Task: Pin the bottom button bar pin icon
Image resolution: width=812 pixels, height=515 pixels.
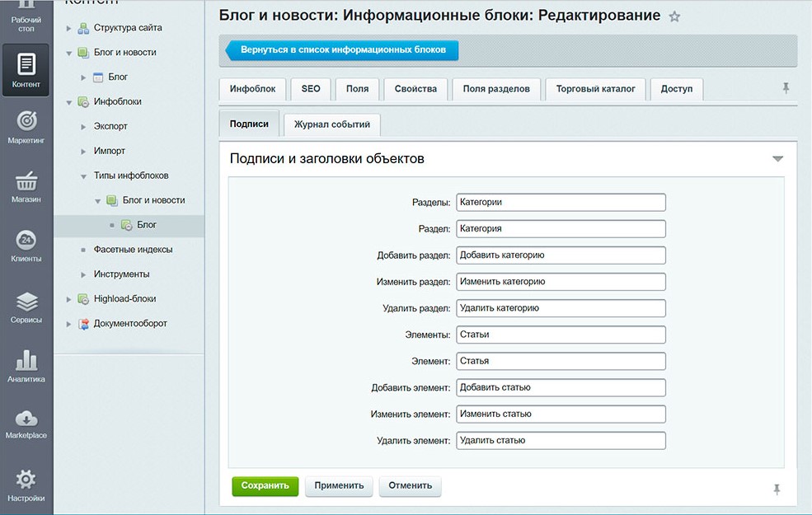Action: click(777, 489)
